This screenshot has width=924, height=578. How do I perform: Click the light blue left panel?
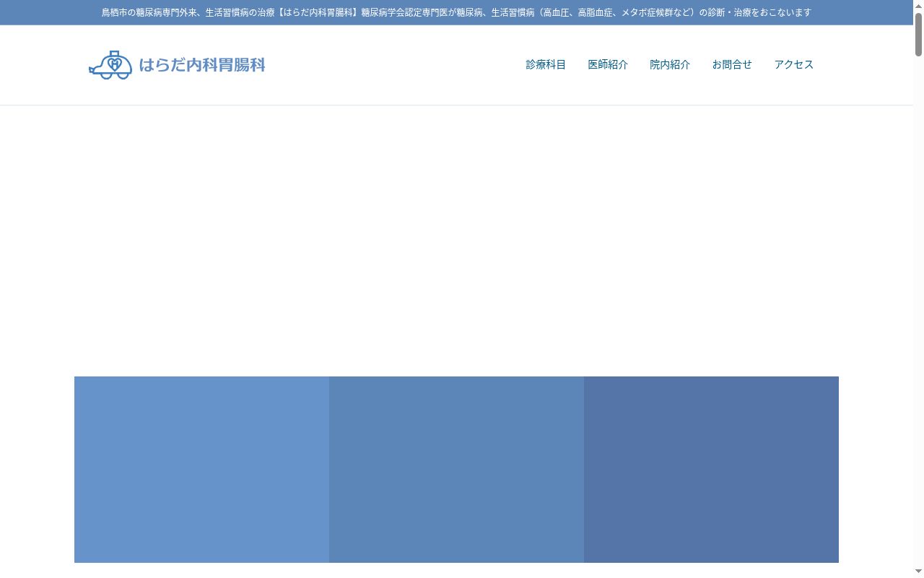[201, 470]
